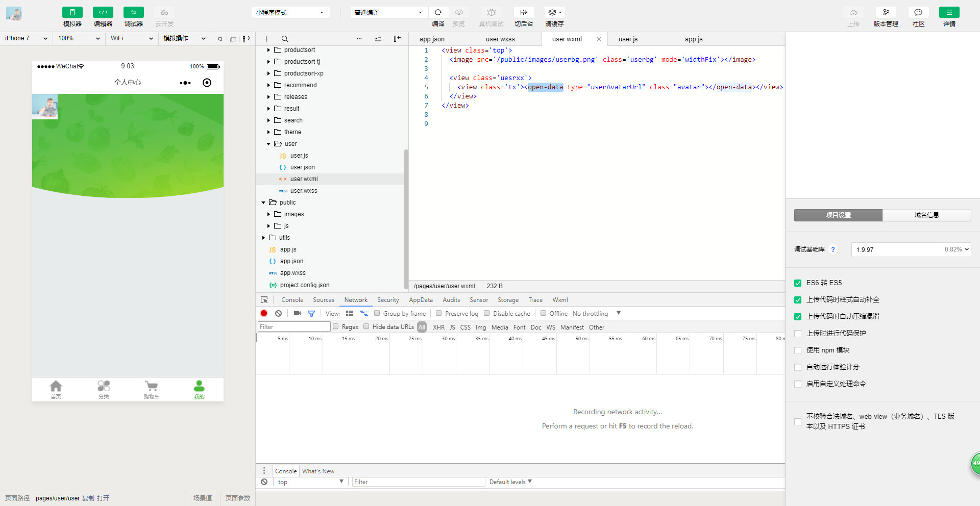Click the 打开 link in page path bar
Image resolution: width=980 pixels, height=506 pixels.
coord(103,498)
